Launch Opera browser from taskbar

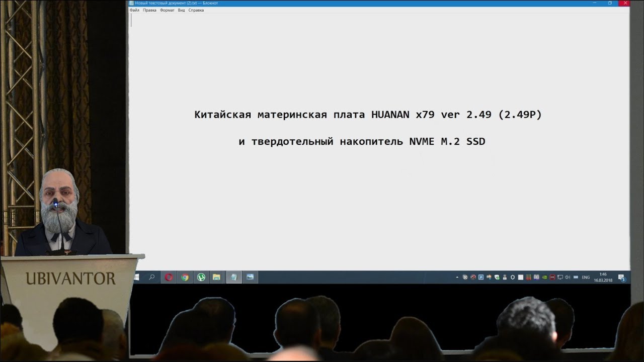[x=169, y=277]
